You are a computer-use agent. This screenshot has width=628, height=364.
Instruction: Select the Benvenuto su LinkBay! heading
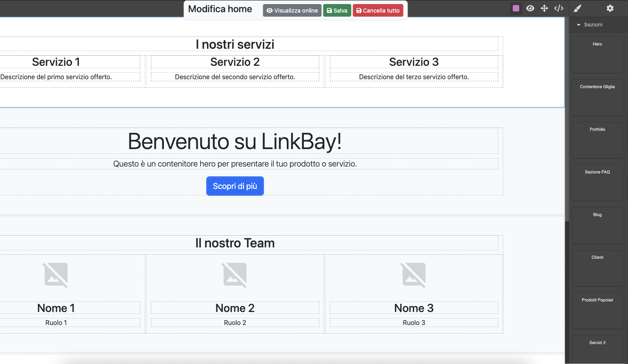[x=235, y=141]
